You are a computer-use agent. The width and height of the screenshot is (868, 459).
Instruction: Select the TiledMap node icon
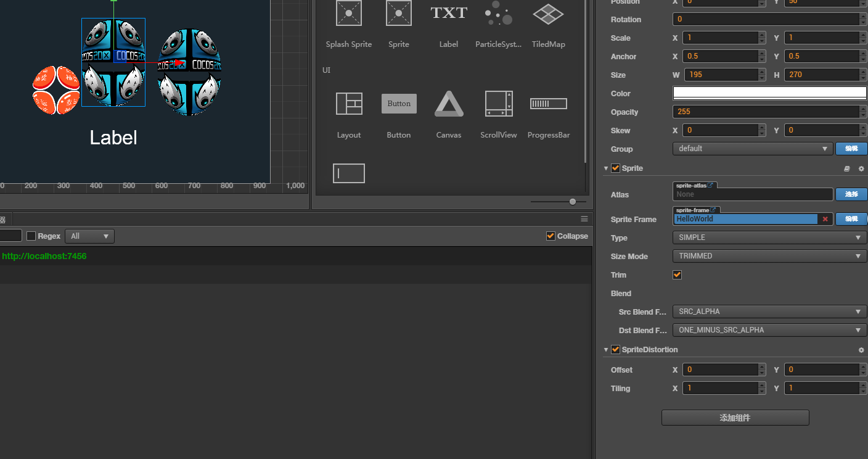pos(548,14)
